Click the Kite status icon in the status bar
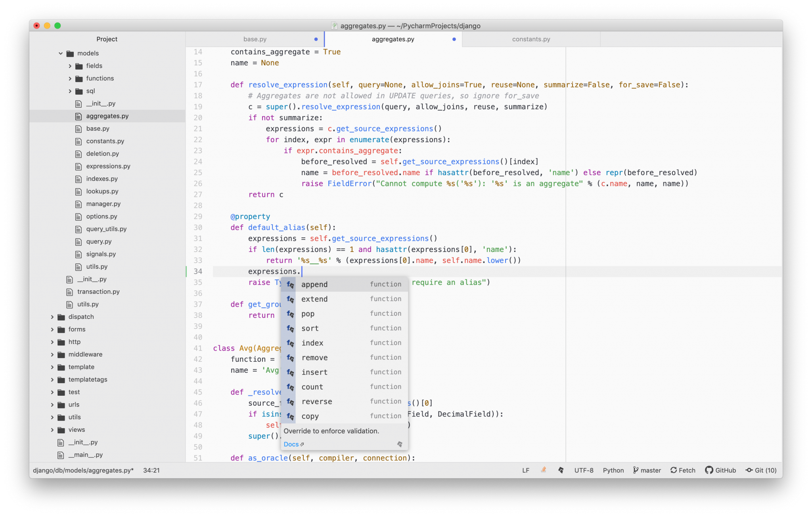Image resolution: width=812 pixels, height=517 pixels. 561,470
